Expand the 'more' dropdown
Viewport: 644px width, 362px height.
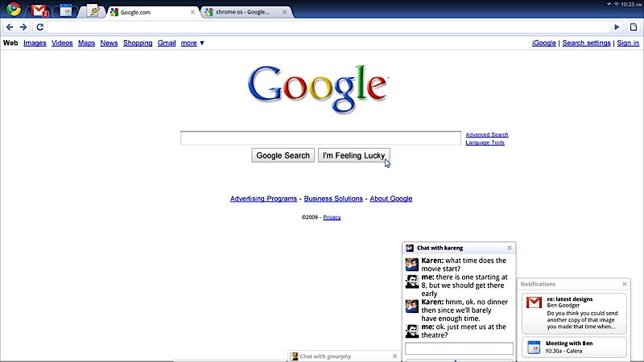pos(192,43)
